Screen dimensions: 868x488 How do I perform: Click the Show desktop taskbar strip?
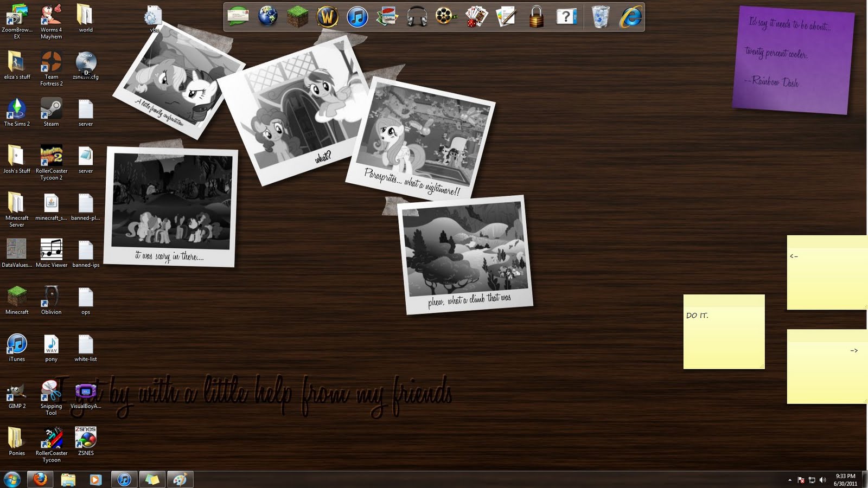pyautogui.click(x=864, y=480)
